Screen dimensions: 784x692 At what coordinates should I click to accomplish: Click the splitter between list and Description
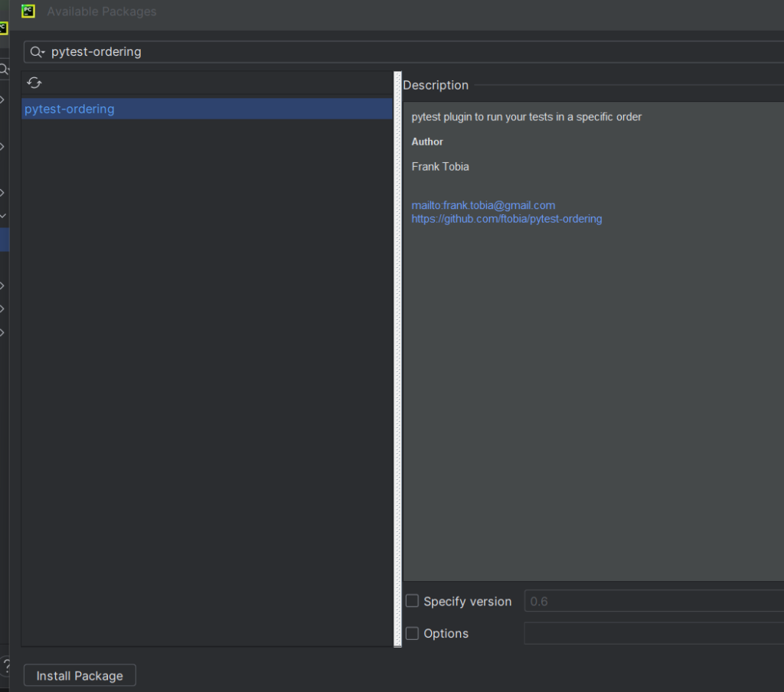(398, 359)
